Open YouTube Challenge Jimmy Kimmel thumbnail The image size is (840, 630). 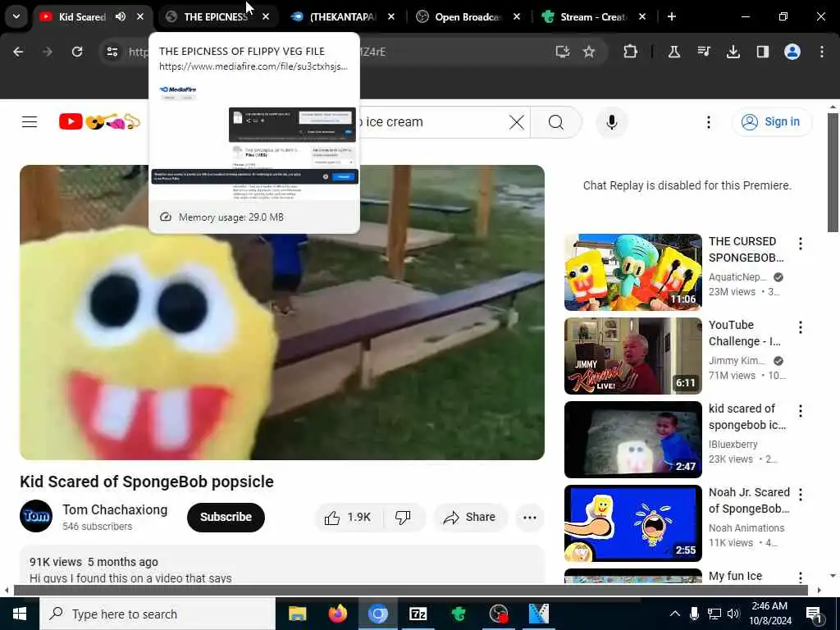tap(632, 356)
